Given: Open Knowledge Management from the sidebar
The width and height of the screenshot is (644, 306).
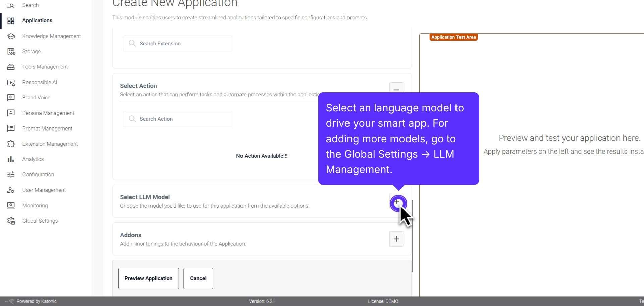Looking at the screenshot, I should [x=11, y=36].
